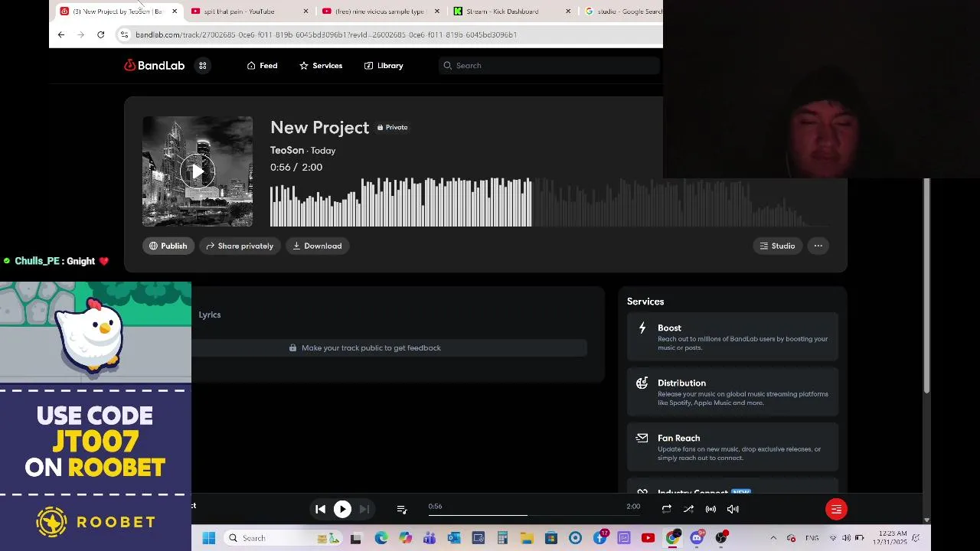
Task: Click the Publish button
Action: (x=168, y=246)
